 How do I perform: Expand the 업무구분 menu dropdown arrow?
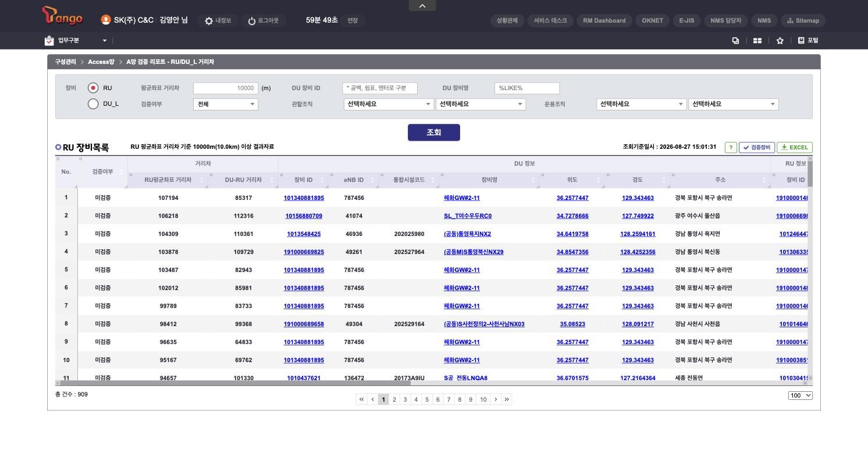point(105,41)
